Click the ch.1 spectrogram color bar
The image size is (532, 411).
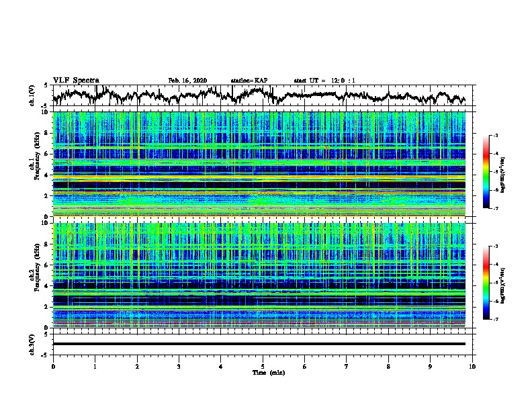pyautogui.click(x=486, y=172)
